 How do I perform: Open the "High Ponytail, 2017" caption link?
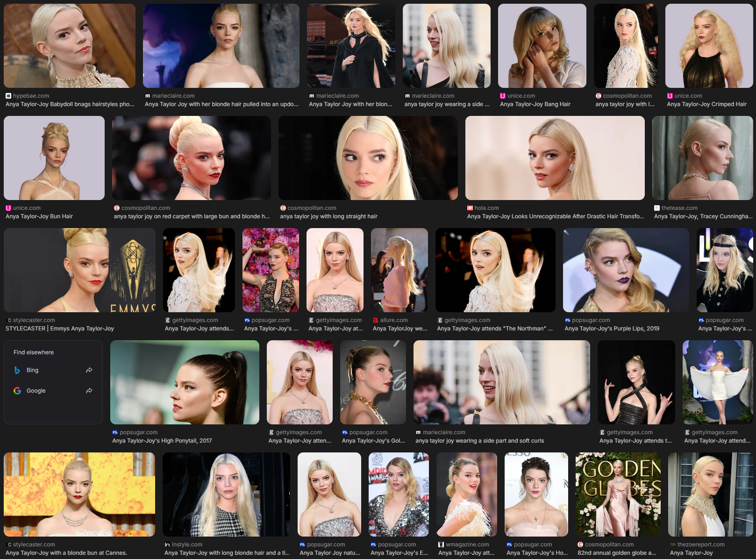pyautogui.click(x=162, y=441)
